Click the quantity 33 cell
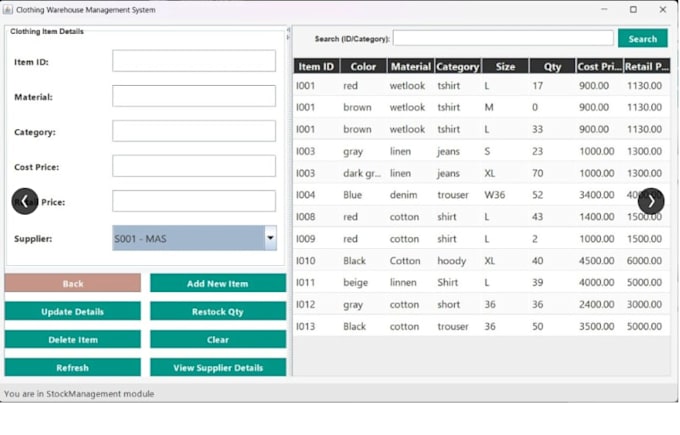680x435 pixels. [552, 129]
